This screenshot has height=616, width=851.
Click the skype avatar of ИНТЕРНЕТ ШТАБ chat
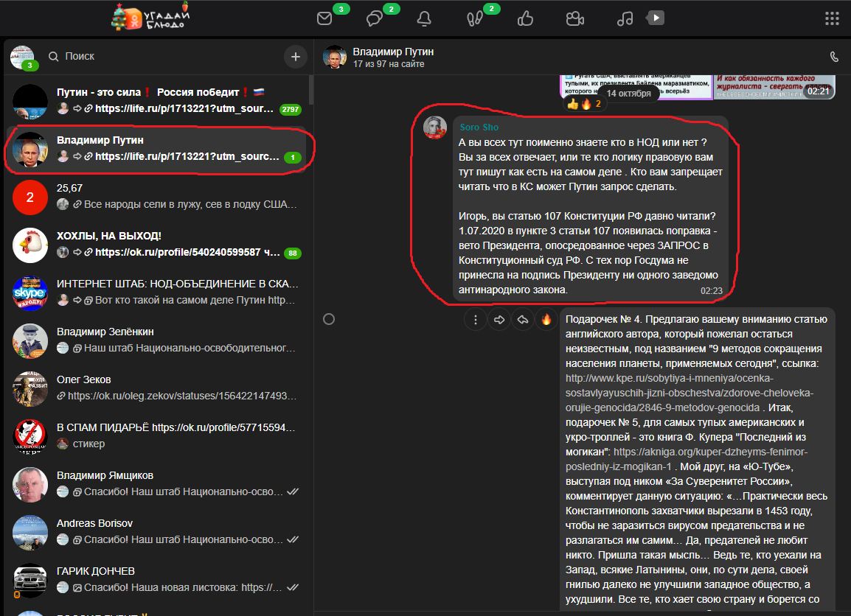pyautogui.click(x=29, y=293)
